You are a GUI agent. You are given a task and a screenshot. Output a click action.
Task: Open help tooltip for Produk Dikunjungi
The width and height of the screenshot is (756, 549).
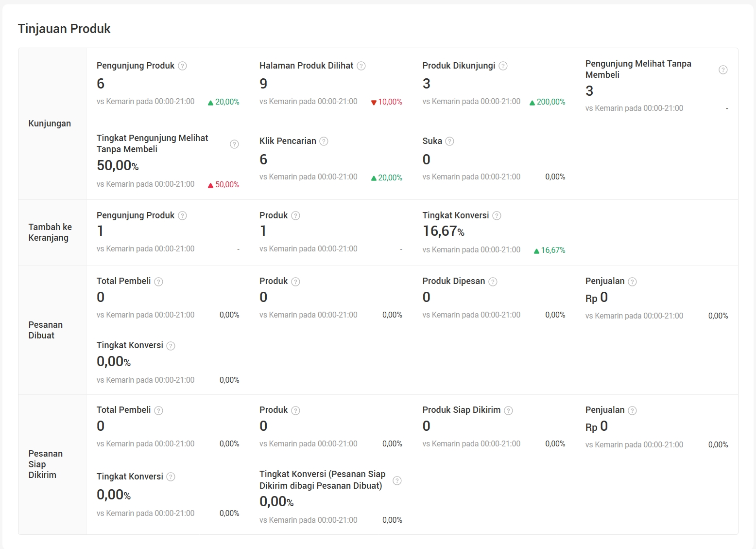(x=503, y=66)
